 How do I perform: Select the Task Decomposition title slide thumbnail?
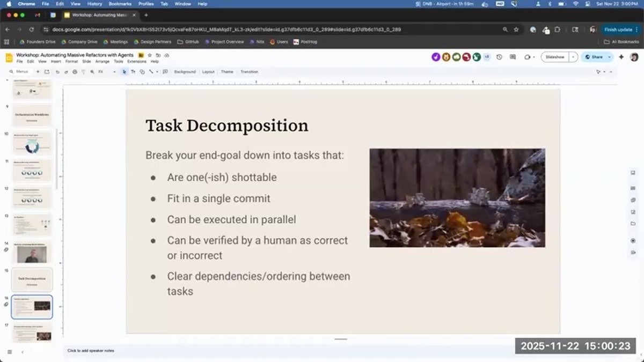[x=32, y=279]
